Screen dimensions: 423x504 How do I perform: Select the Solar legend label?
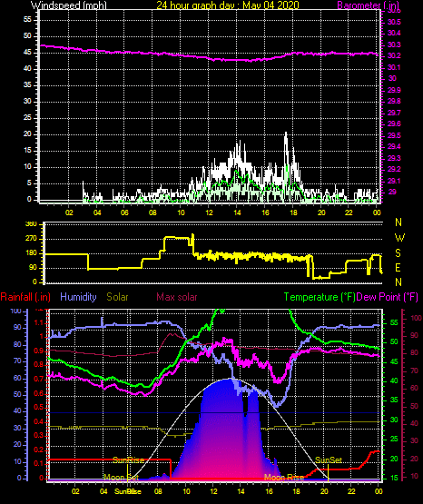117,297
